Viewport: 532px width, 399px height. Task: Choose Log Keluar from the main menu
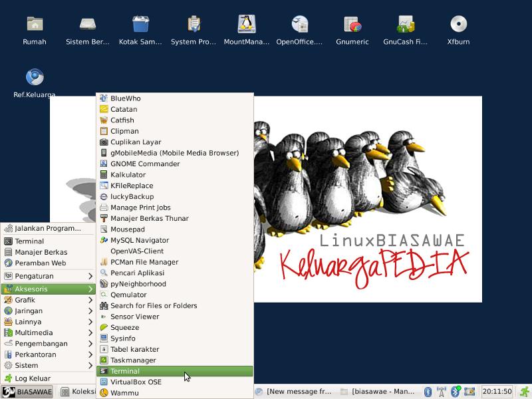(32, 378)
